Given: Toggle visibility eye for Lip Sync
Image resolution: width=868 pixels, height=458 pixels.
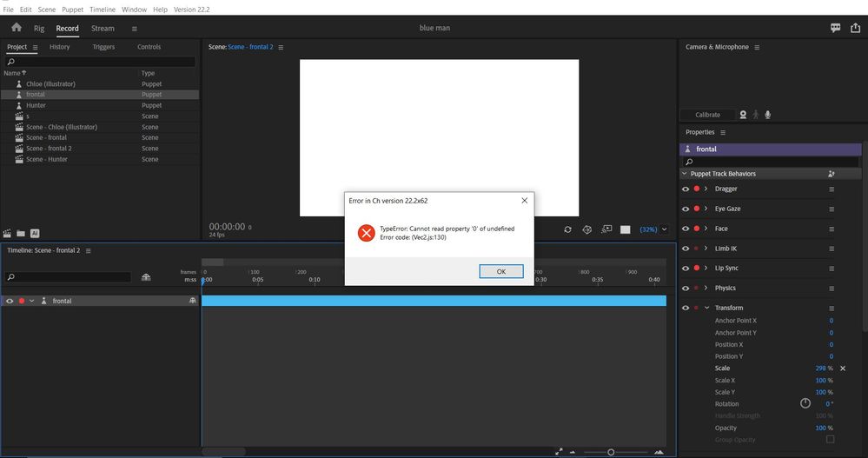Looking at the screenshot, I should tap(686, 269).
